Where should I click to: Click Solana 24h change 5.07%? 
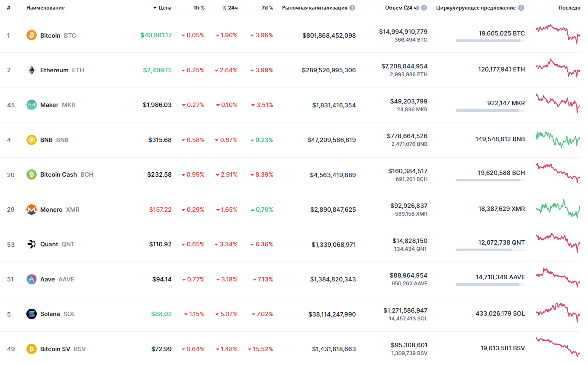pyautogui.click(x=226, y=314)
